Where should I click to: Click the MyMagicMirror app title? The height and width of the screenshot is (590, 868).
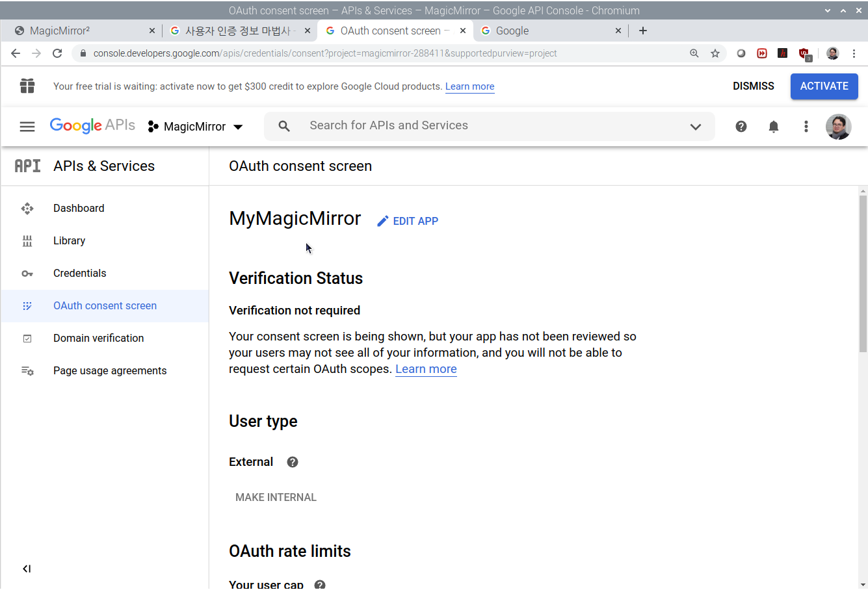(295, 219)
